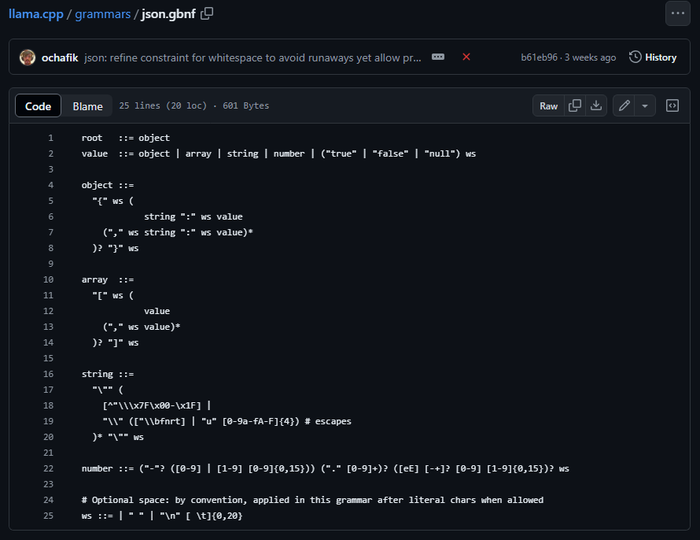Select line number 22

point(48,469)
